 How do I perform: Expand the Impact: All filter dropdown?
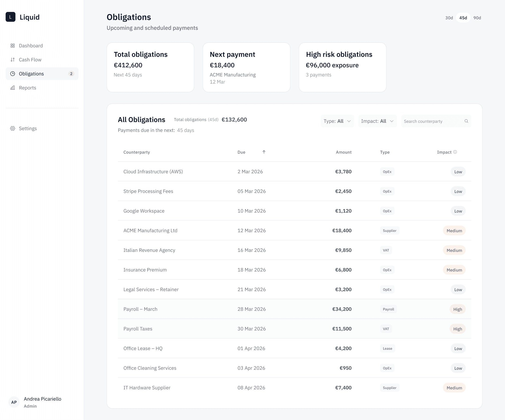click(x=377, y=121)
